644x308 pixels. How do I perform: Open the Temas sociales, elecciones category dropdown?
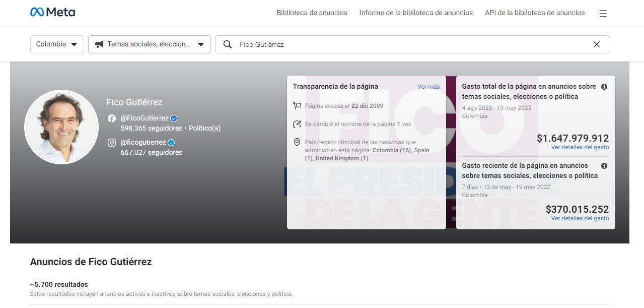tap(150, 44)
